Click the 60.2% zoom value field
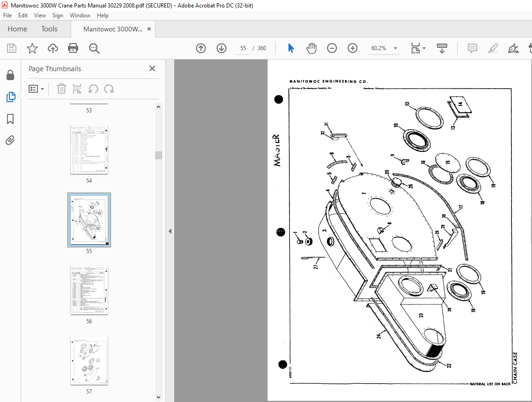Image resolution: width=532 pixels, height=402 pixels. pos(379,48)
